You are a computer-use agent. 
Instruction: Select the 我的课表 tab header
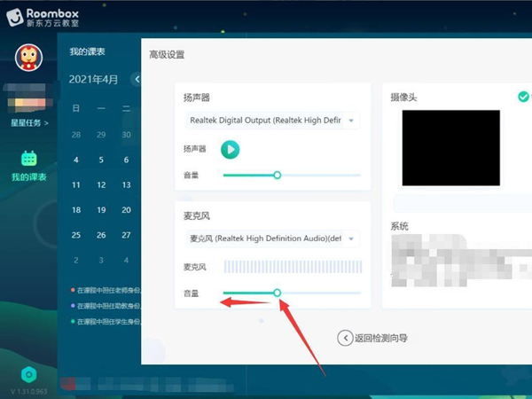(x=86, y=52)
